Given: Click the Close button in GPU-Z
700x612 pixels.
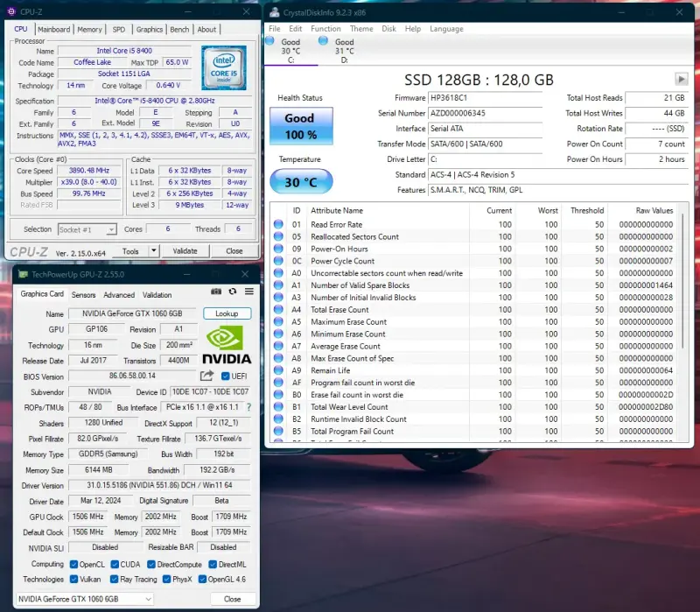Looking at the screenshot, I should pos(233,599).
